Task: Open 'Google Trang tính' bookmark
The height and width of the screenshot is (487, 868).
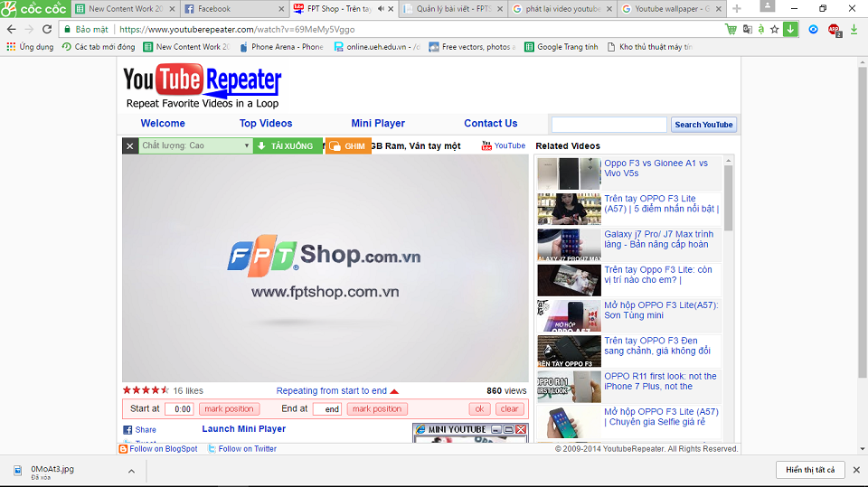Action: coord(561,47)
